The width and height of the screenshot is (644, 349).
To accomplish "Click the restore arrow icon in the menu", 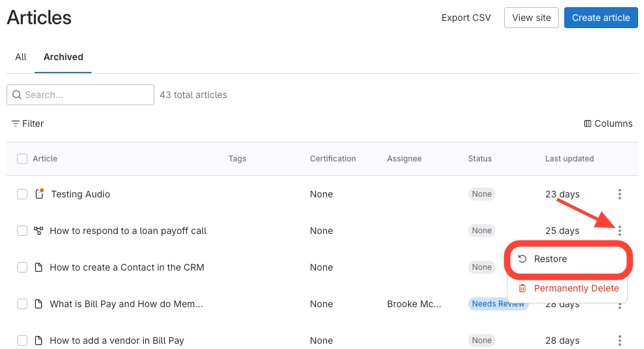I will coord(522,259).
